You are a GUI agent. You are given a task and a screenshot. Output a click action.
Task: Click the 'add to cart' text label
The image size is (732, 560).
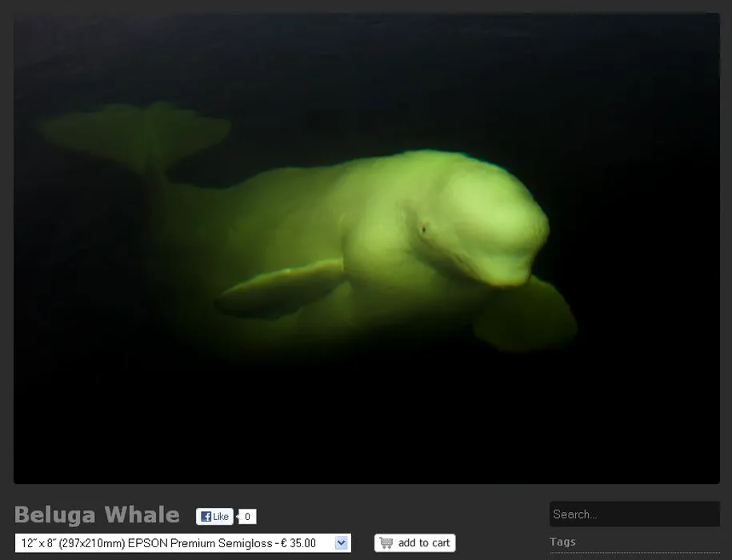(424, 543)
